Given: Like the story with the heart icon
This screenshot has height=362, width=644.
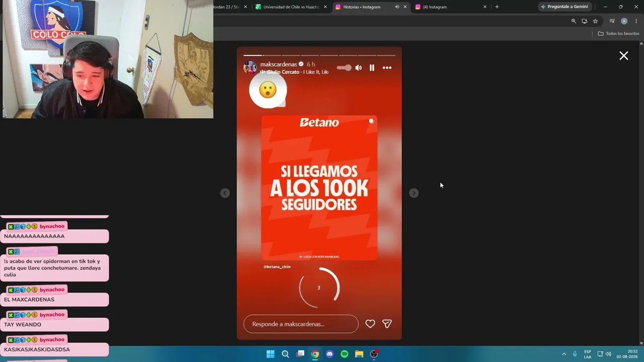Looking at the screenshot, I should click(370, 324).
